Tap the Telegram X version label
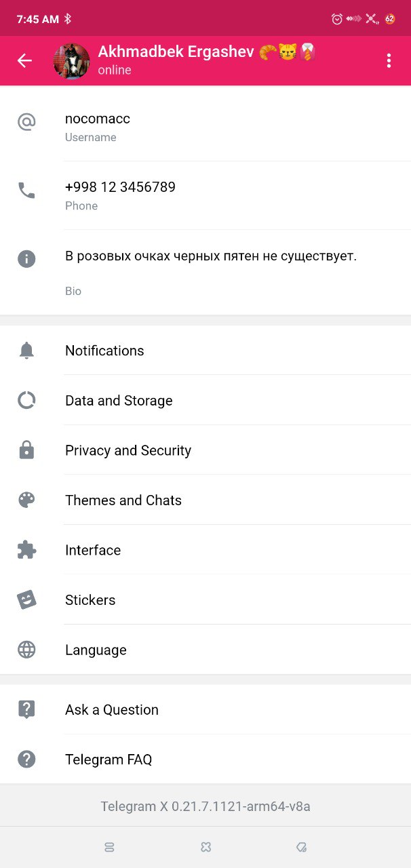Screen dimensions: 411x868 [x=206, y=807]
